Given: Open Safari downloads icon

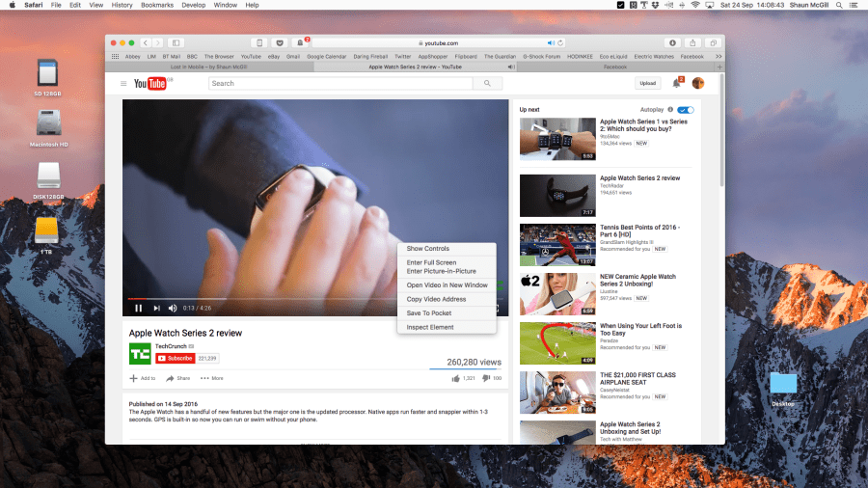Looking at the screenshot, I should pyautogui.click(x=672, y=43).
